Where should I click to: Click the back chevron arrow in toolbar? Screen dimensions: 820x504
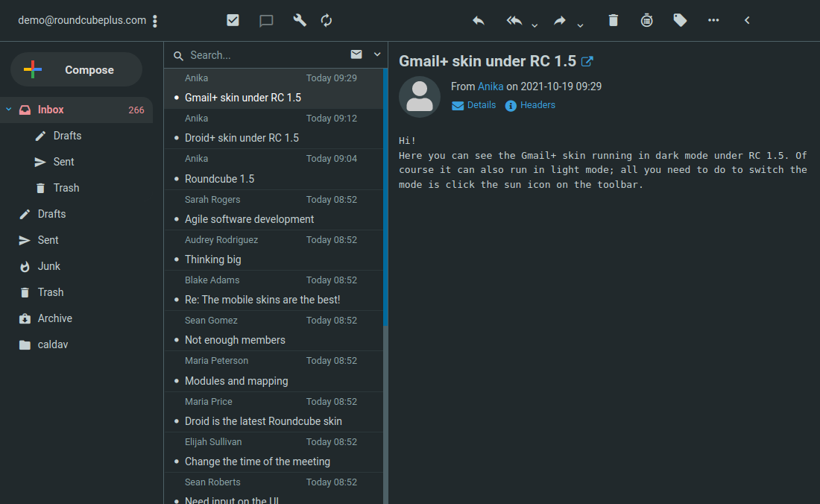click(747, 20)
